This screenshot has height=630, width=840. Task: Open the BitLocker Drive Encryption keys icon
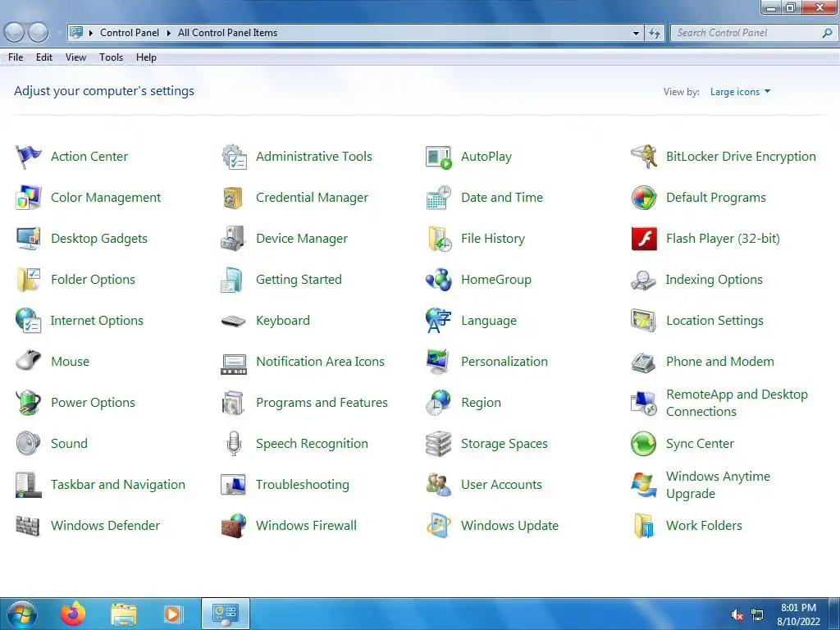pyautogui.click(x=644, y=157)
